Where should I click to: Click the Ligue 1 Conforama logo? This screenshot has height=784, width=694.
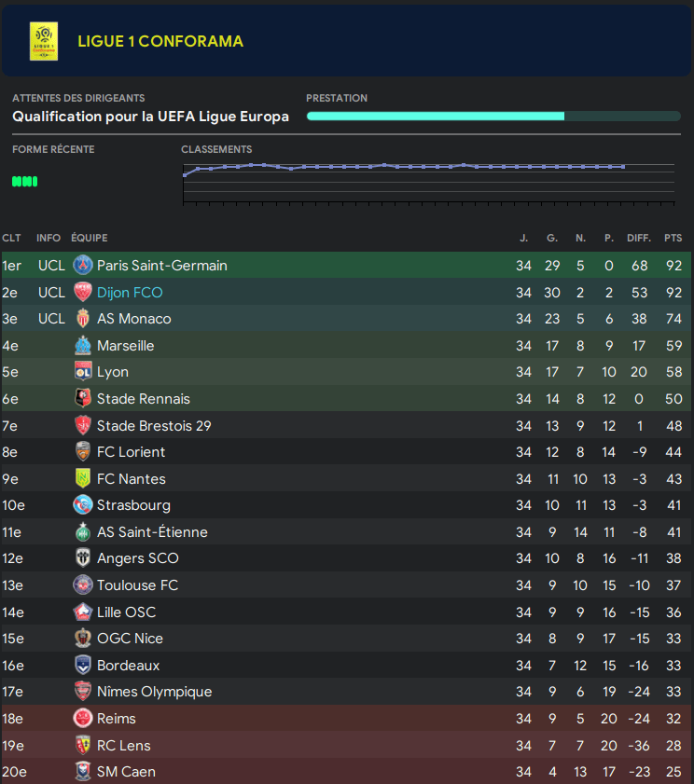tap(43, 41)
